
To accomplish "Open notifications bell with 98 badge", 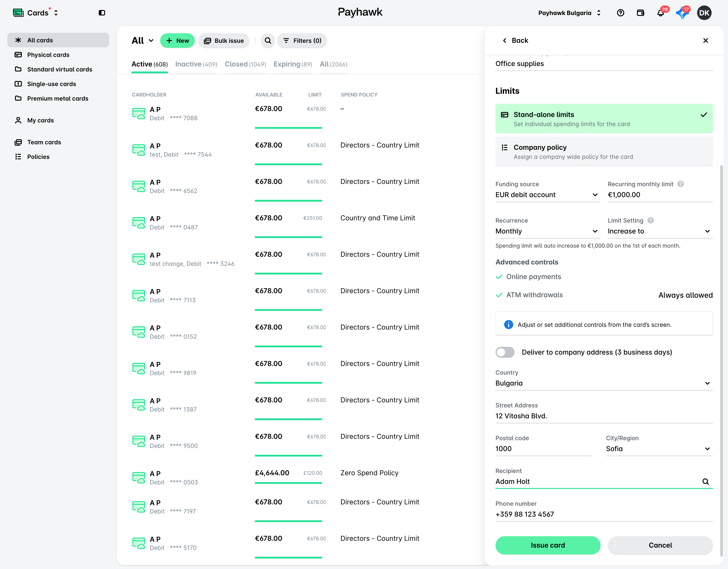I will pos(660,13).
